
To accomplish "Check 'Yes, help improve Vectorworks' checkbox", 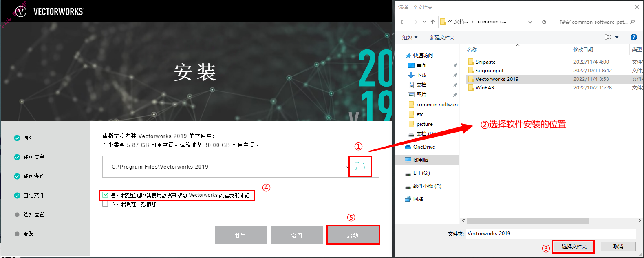I will 106,195.
